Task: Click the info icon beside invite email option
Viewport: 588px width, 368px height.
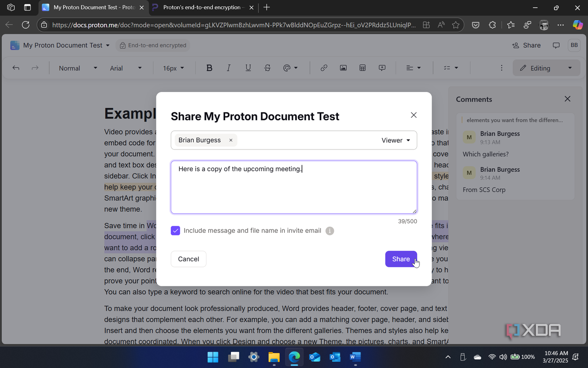Action: pos(330,231)
